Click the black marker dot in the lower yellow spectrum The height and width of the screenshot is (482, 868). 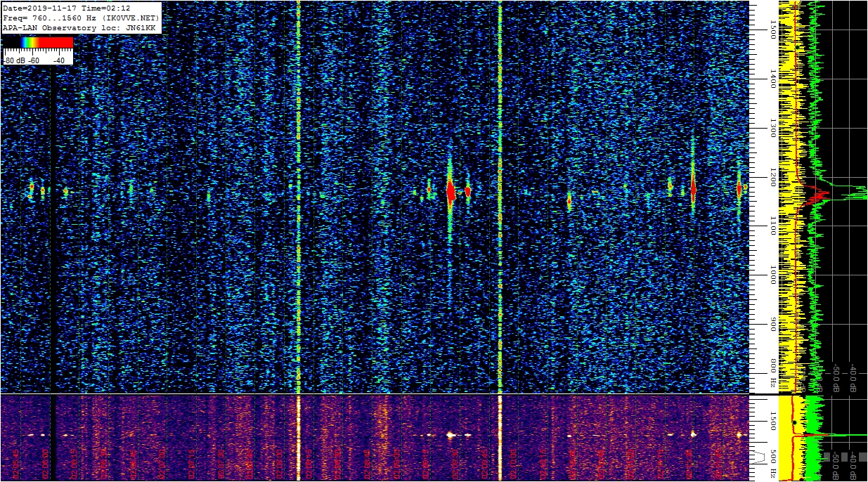point(794,422)
